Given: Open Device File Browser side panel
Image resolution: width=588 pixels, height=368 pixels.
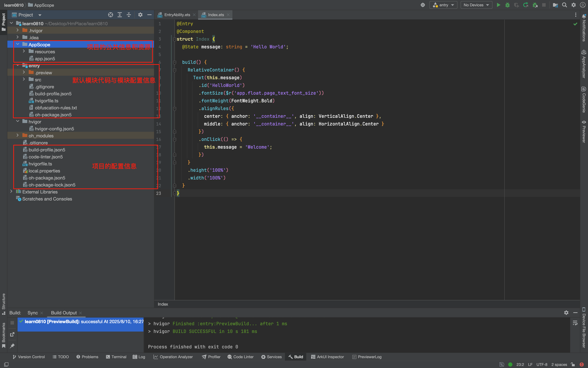Looking at the screenshot, I should tap(584, 328).
